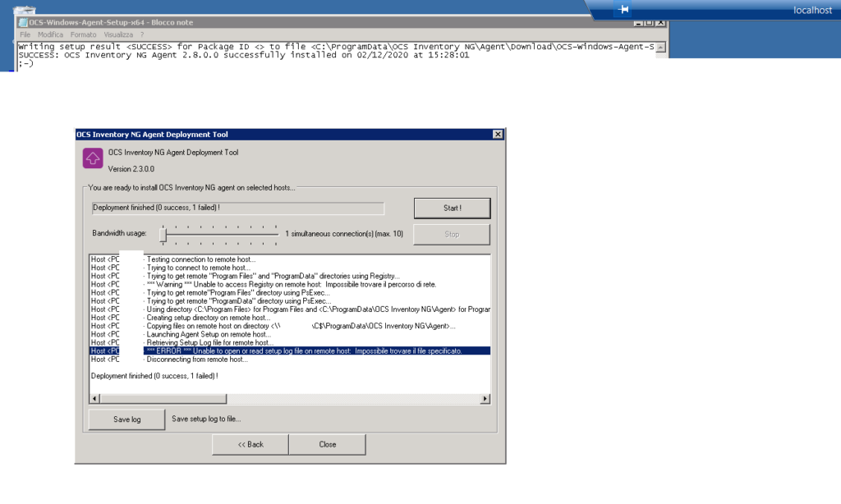Open the Modifica menu in Blocco note

tap(50, 34)
